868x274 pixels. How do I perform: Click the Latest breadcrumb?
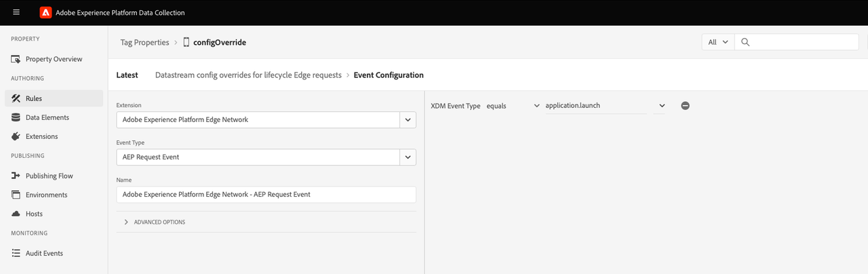pyautogui.click(x=127, y=75)
